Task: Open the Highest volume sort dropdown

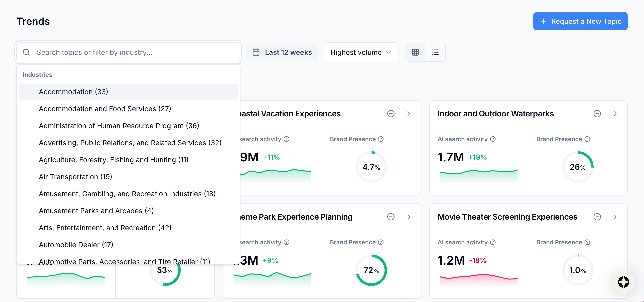Action: [361, 52]
